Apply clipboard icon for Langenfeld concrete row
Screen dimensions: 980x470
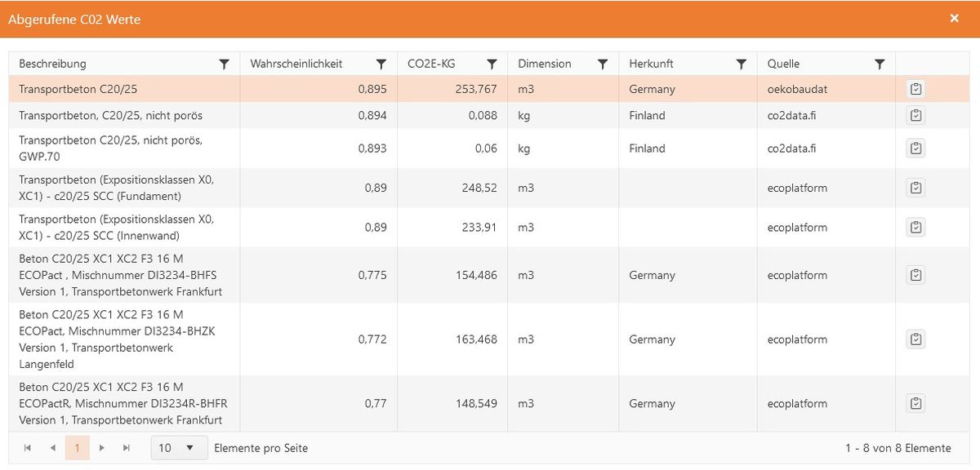point(915,339)
